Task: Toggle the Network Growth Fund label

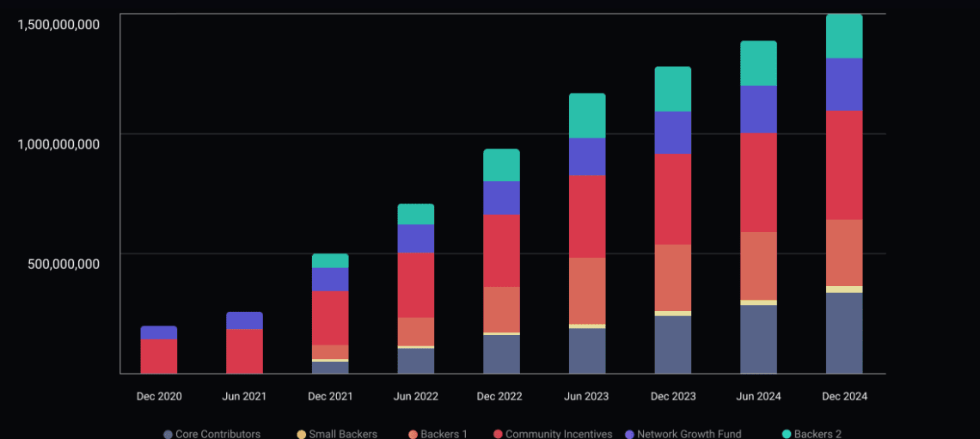Action: point(689,434)
